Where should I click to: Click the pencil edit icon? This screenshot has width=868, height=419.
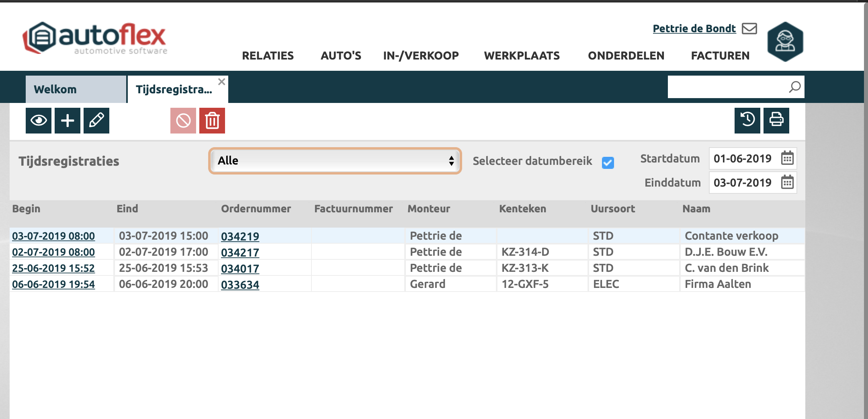96,121
